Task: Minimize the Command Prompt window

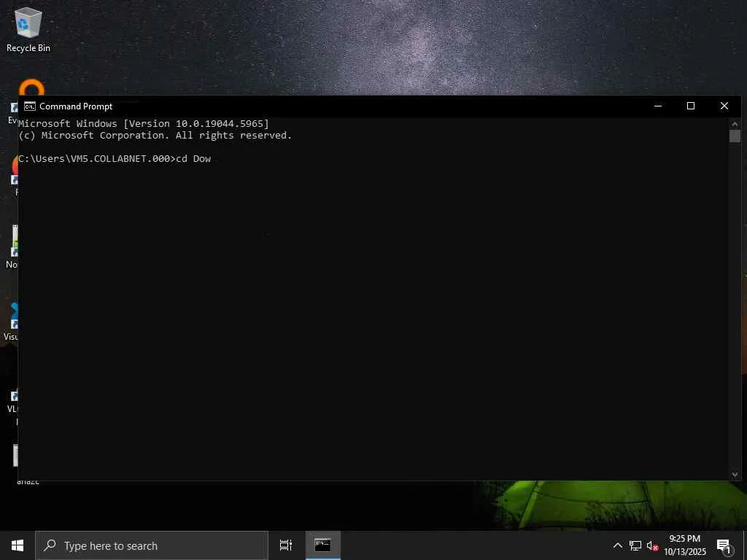Action: [x=658, y=106]
